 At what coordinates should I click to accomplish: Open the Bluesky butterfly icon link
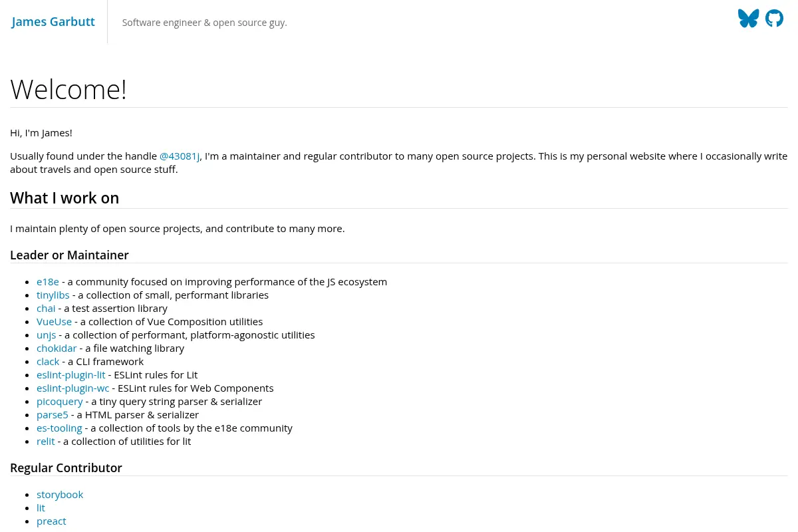click(748, 19)
